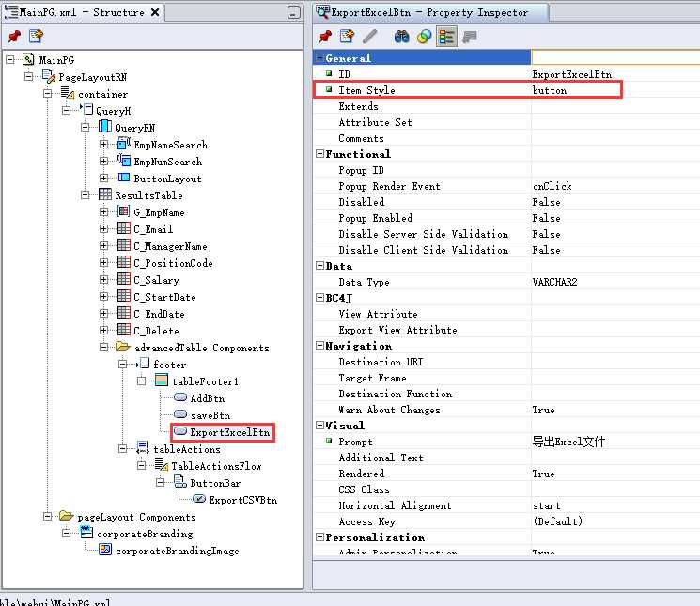Click the grey comment bubble toolbar icon
700x606 pixels.
(469, 37)
